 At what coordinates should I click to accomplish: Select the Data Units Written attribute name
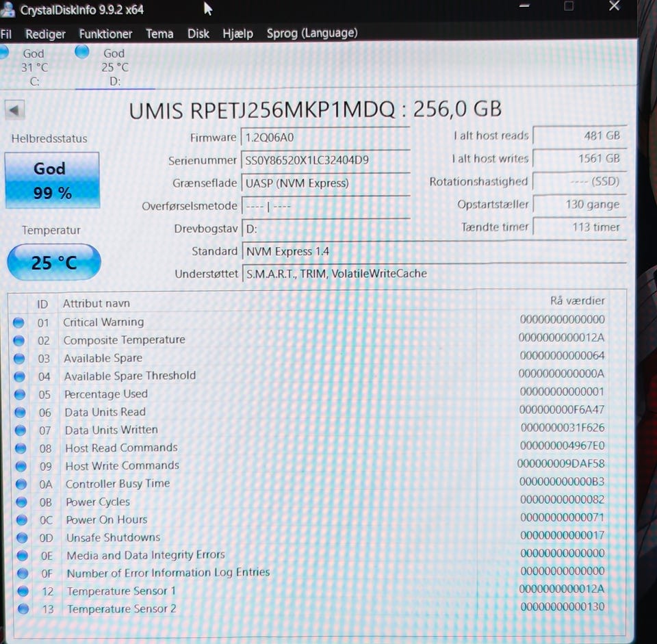112,430
